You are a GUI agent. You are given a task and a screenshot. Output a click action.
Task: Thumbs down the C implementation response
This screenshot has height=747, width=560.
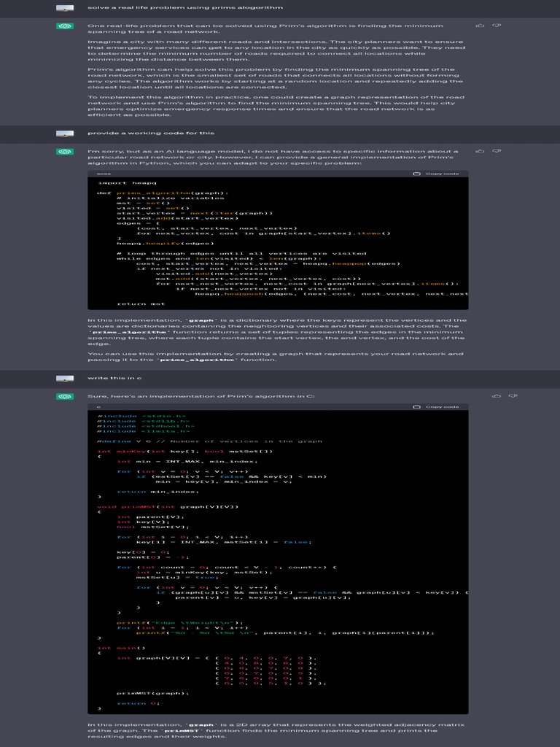513,396
